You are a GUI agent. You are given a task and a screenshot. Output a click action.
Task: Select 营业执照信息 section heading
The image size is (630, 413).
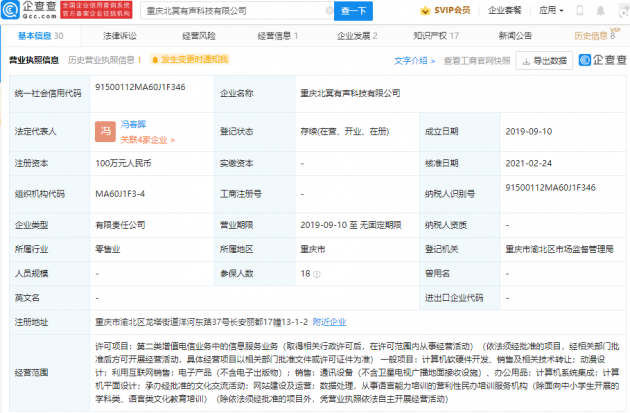[34, 60]
